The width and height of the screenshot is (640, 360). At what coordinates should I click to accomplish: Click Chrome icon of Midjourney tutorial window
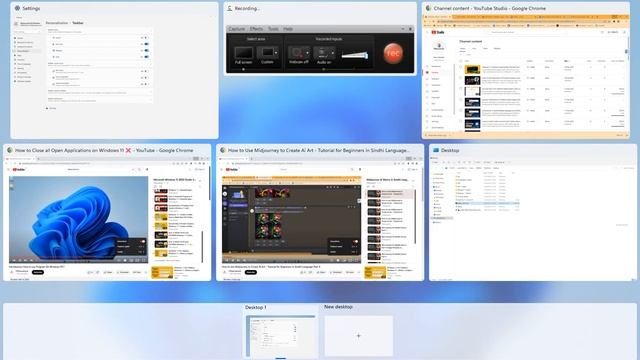coord(223,150)
